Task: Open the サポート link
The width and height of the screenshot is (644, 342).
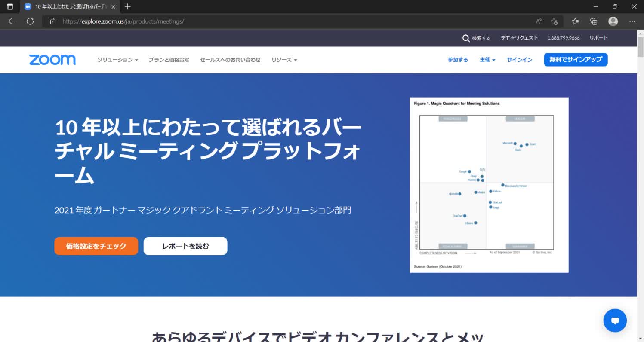Action: [x=598, y=38]
